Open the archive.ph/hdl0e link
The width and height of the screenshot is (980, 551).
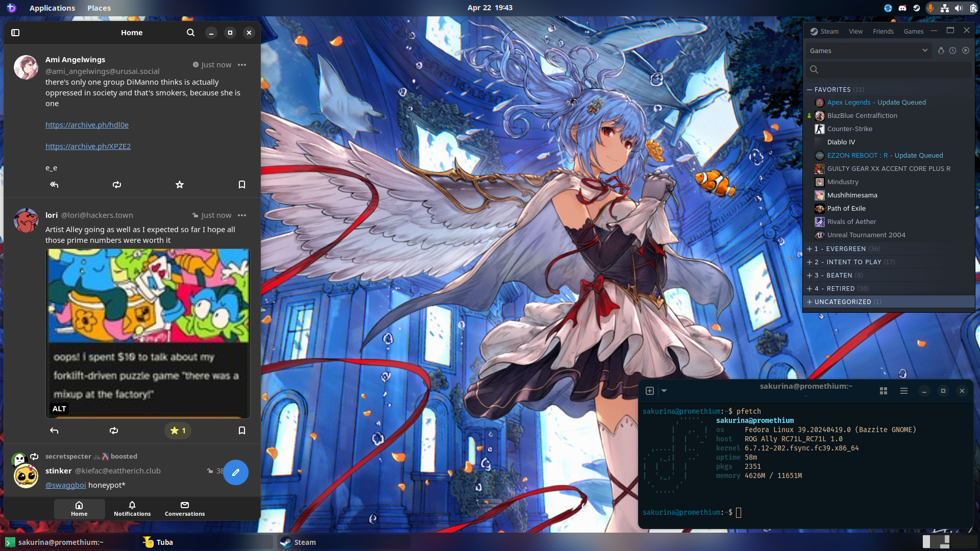(x=87, y=125)
